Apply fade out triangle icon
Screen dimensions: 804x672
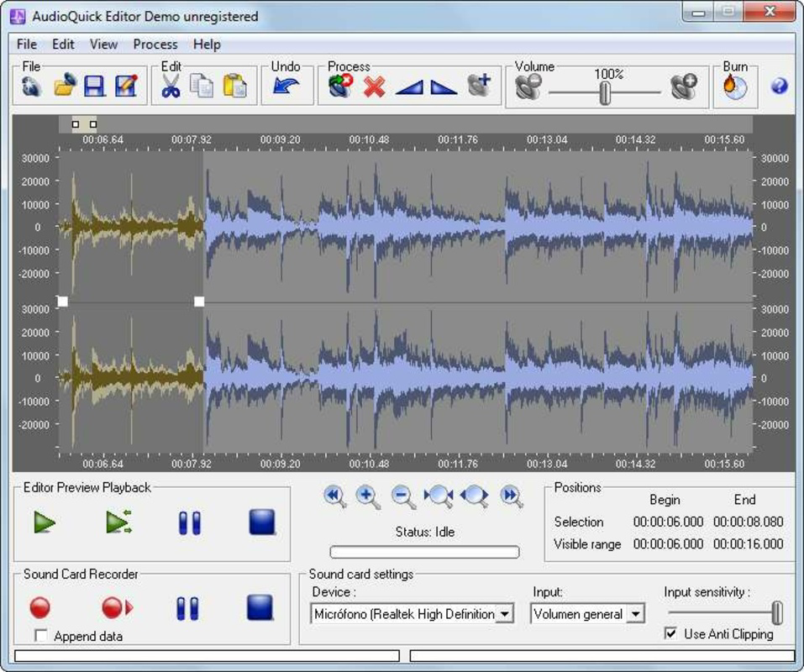[x=444, y=87]
